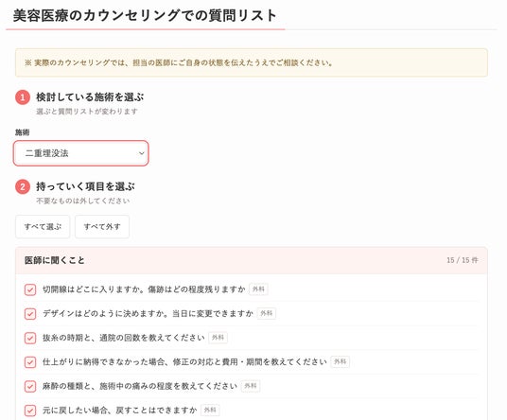507x420 pixels.
Task: Click 外科 tag beside 麻酔の種類 question
Action: point(251,386)
